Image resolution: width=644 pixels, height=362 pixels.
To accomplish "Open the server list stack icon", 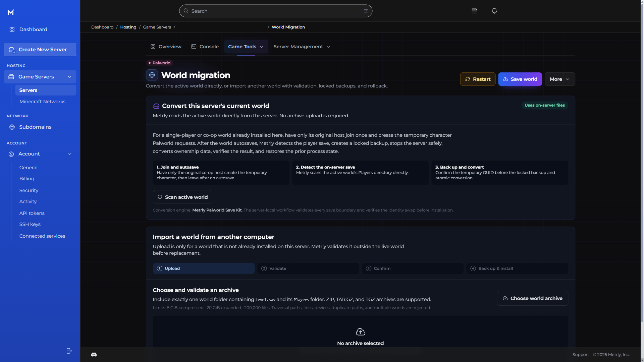I will (474, 11).
